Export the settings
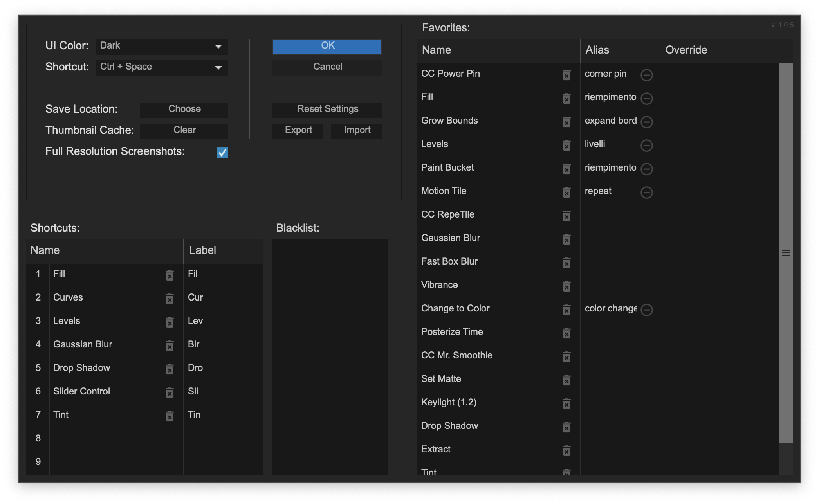Viewport: 819px width, 504px height. [x=298, y=131]
